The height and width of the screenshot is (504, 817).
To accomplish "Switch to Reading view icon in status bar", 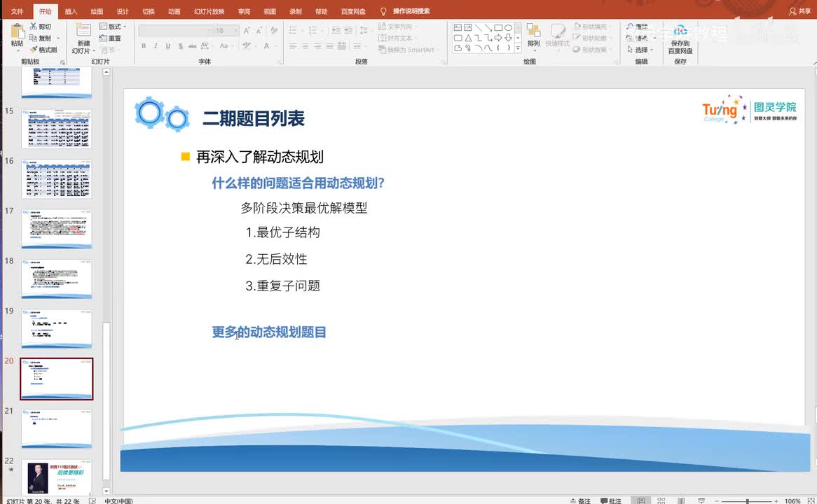I will [x=681, y=500].
